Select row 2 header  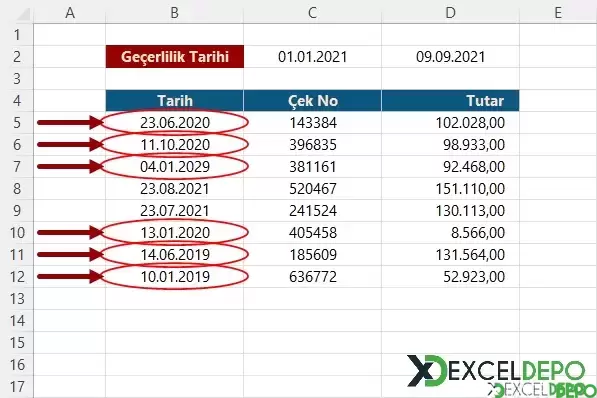[17, 57]
